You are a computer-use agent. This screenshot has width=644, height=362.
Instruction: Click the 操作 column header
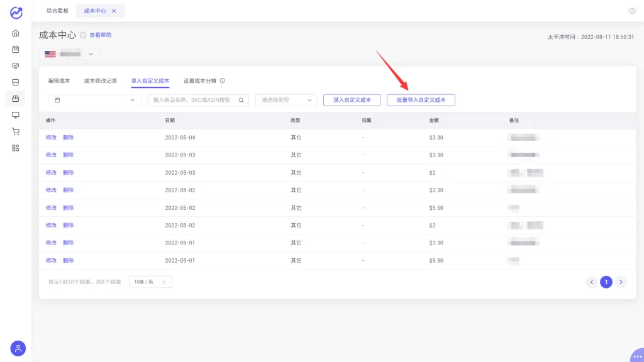tap(50, 120)
